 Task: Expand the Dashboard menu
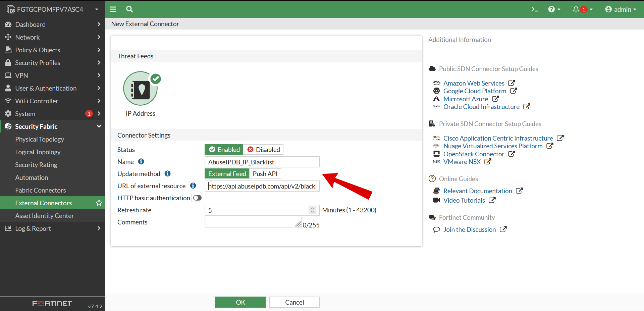pos(52,24)
